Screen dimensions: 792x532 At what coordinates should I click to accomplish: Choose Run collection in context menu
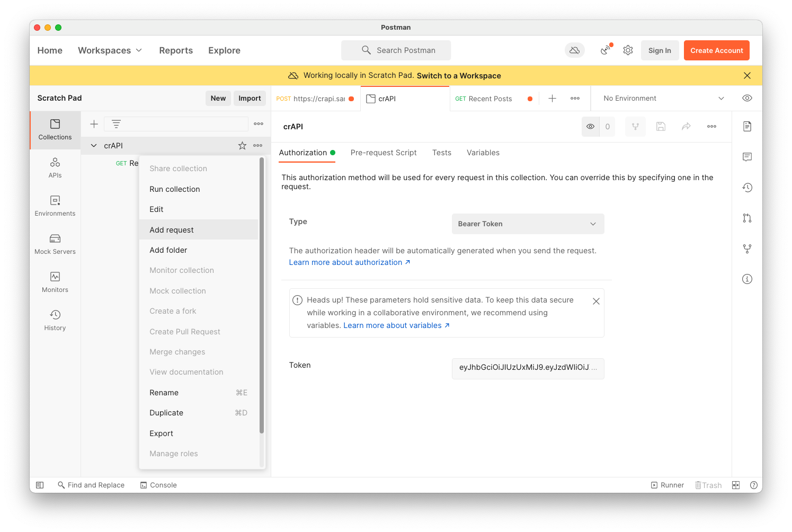(199, 189)
